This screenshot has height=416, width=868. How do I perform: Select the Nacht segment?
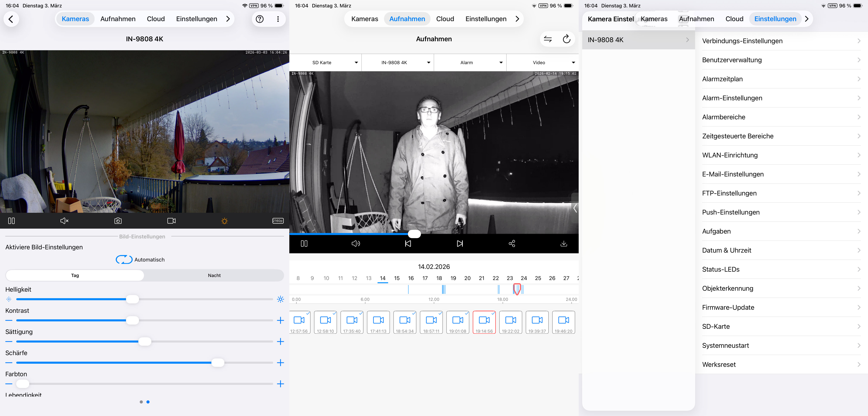pos(214,275)
